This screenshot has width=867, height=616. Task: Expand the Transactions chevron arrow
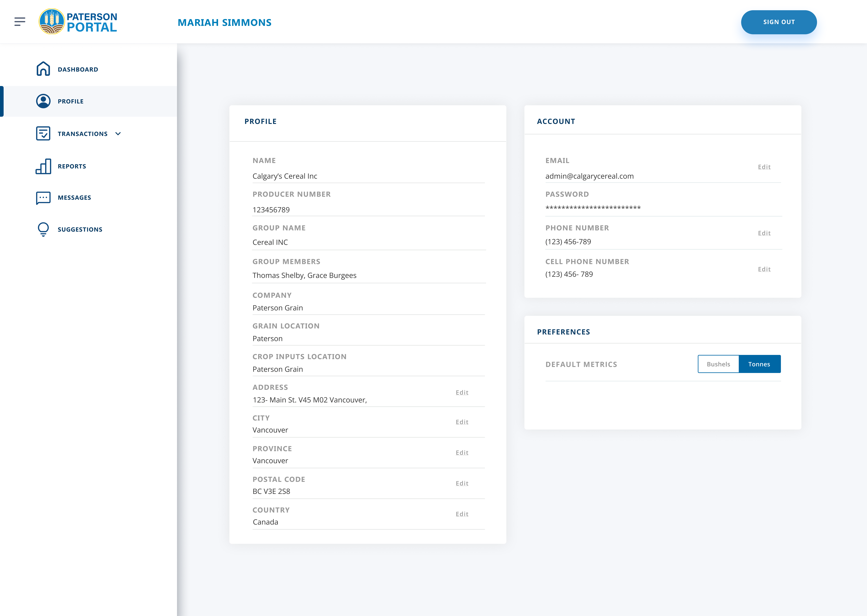point(118,134)
